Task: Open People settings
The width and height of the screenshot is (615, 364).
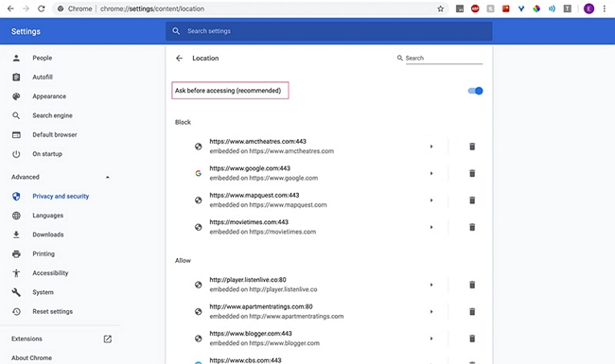Action: click(x=43, y=58)
